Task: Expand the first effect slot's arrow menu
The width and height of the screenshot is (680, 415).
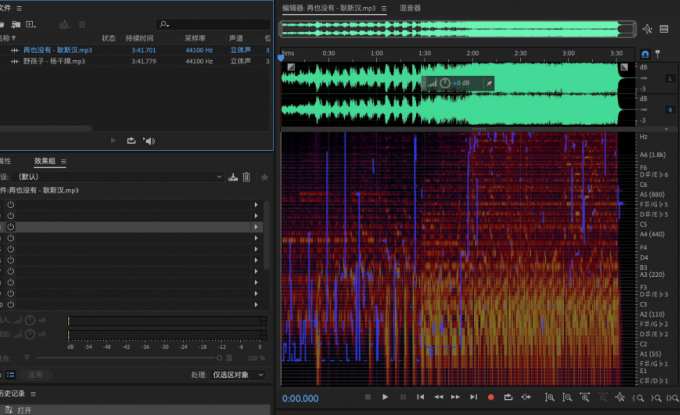Action: [256, 205]
